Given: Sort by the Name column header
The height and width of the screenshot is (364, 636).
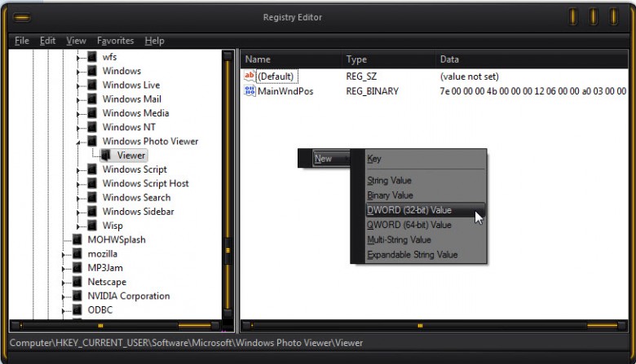Looking at the screenshot, I should tap(291, 59).
